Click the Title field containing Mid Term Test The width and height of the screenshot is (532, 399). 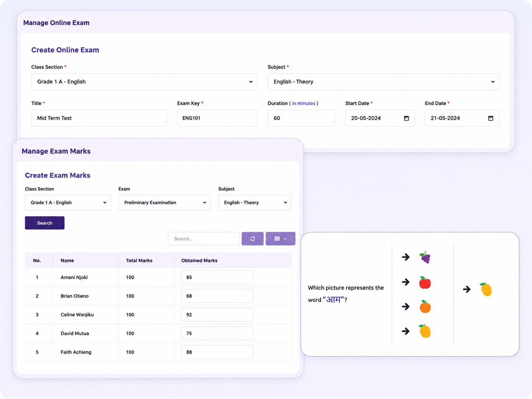(99, 118)
